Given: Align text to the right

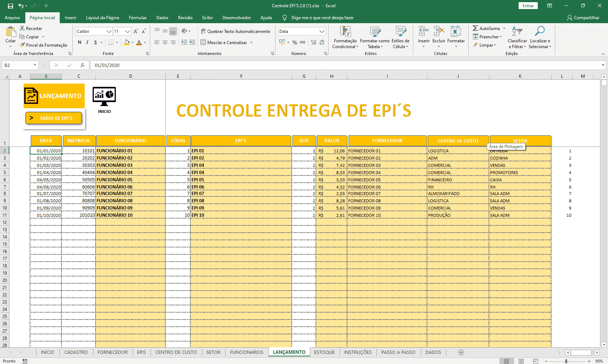Looking at the screenshot, I should (173, 42).
